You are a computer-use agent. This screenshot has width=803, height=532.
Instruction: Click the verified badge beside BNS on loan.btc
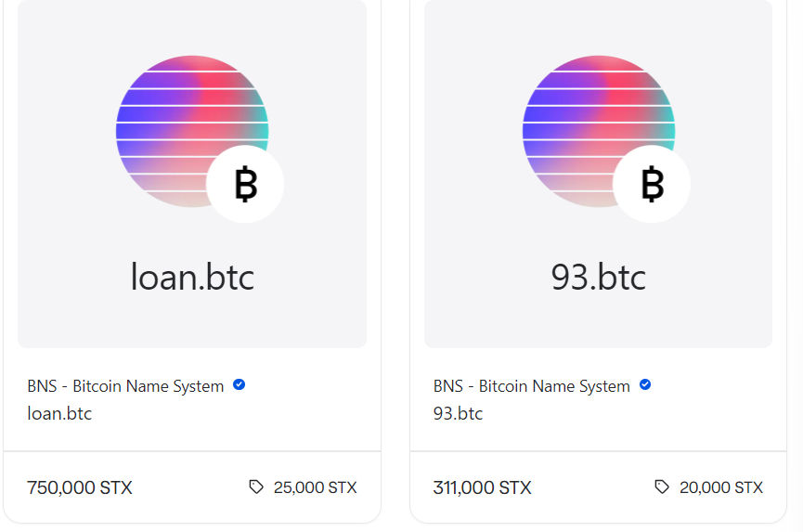pos(240,384)
